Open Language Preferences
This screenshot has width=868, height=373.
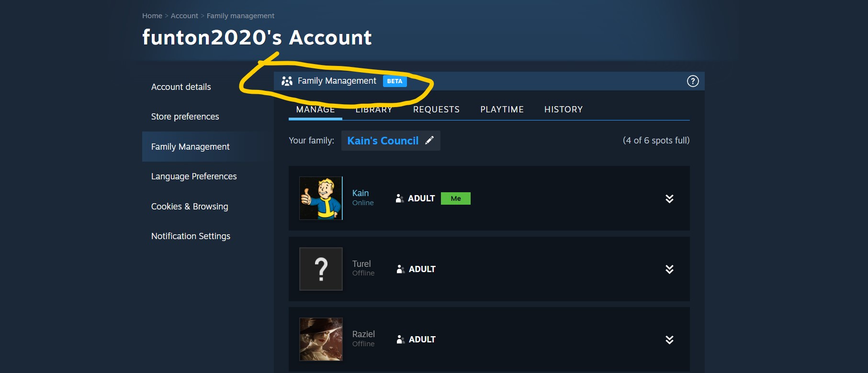pyautogui.click(x=194, y=176)
